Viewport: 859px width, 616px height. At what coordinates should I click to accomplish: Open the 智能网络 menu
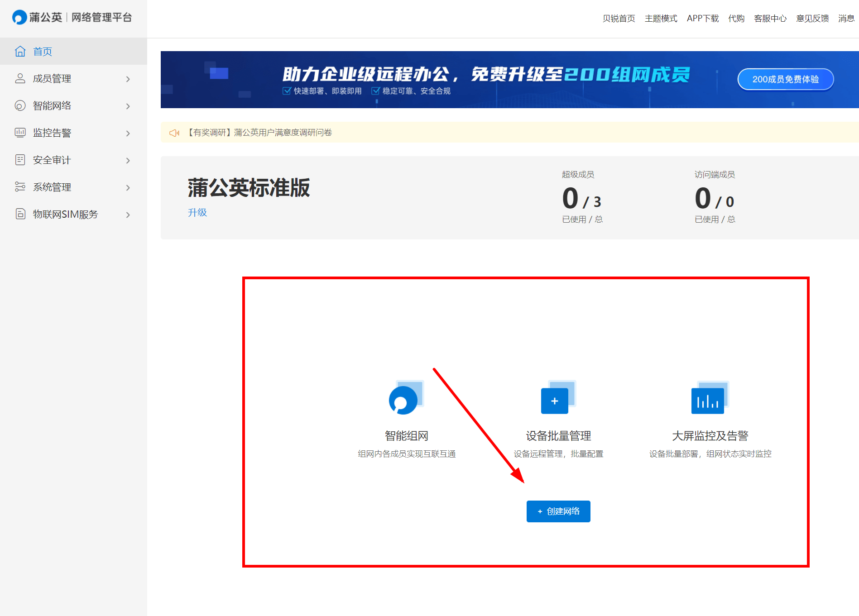click(73, 105)
